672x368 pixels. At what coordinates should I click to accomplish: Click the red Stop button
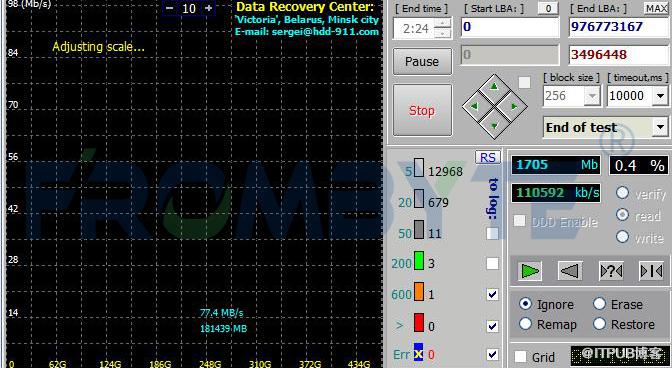point(422,111)
